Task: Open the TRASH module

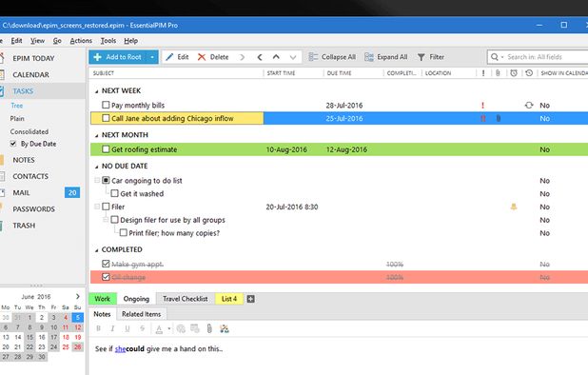Action: tap(24, 226)
